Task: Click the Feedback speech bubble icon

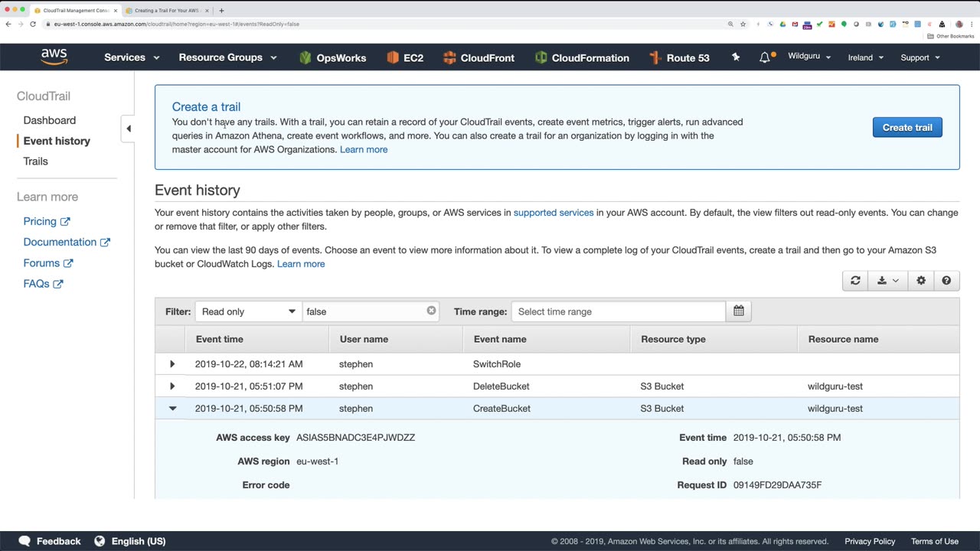Action: 24,541
